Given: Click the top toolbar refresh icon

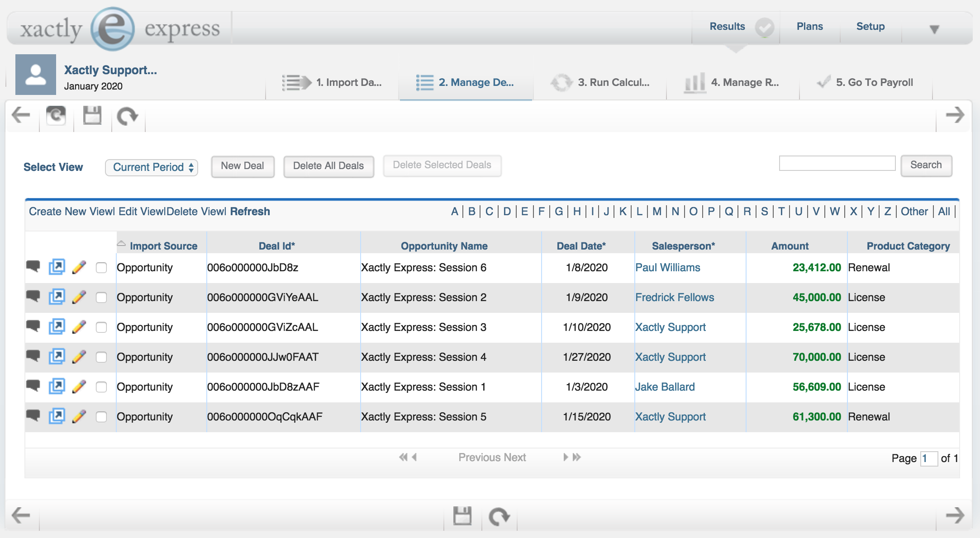Looking at the screenshot, I should coord(56,115).
